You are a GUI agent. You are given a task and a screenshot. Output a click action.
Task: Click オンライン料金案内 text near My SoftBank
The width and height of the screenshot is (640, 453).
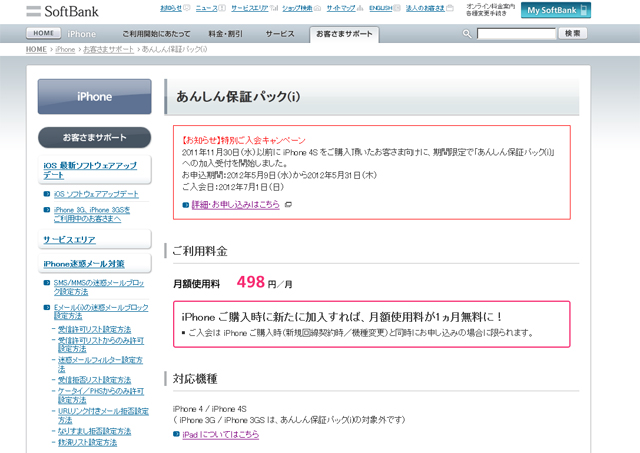pyautogui.click(x=491, y=7)
